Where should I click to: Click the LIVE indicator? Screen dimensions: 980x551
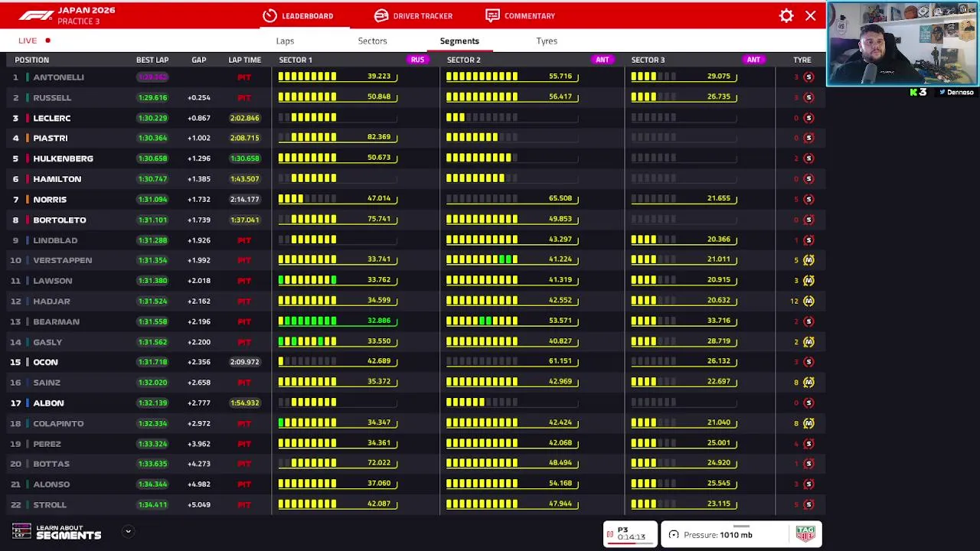coord(34,41)
